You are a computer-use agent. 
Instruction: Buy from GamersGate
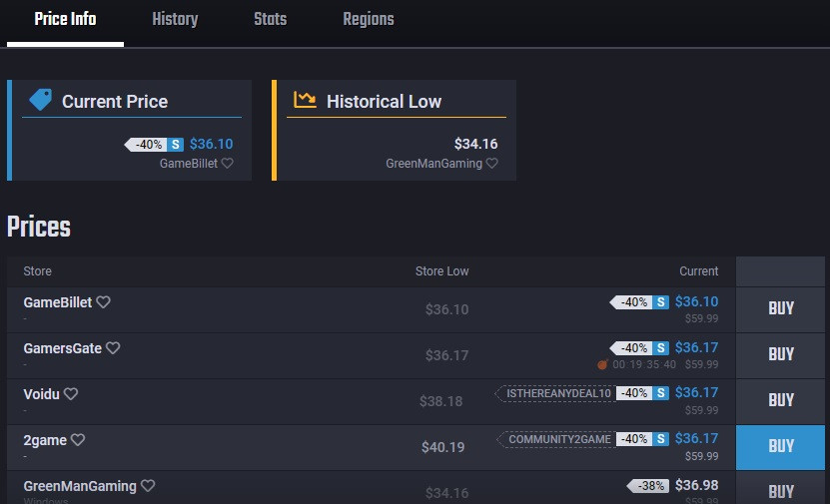780,355
